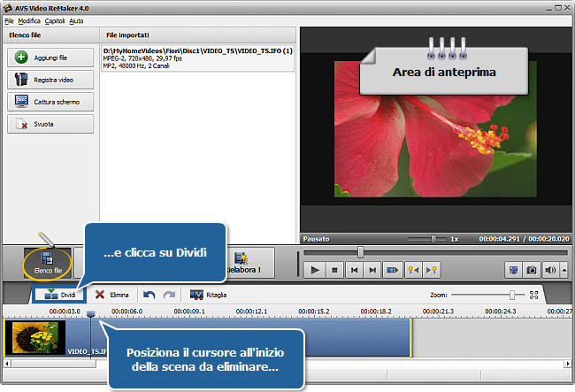Click the Elimina delete button
The image size is (575, 392).
click(111, 295)
